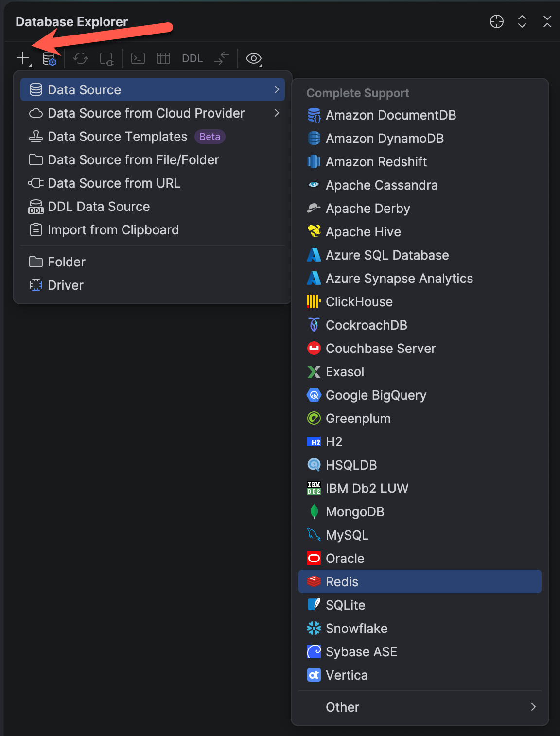Choose Data Source from Cloud Provider
560x736 pixels.
(x=153, y=113)
